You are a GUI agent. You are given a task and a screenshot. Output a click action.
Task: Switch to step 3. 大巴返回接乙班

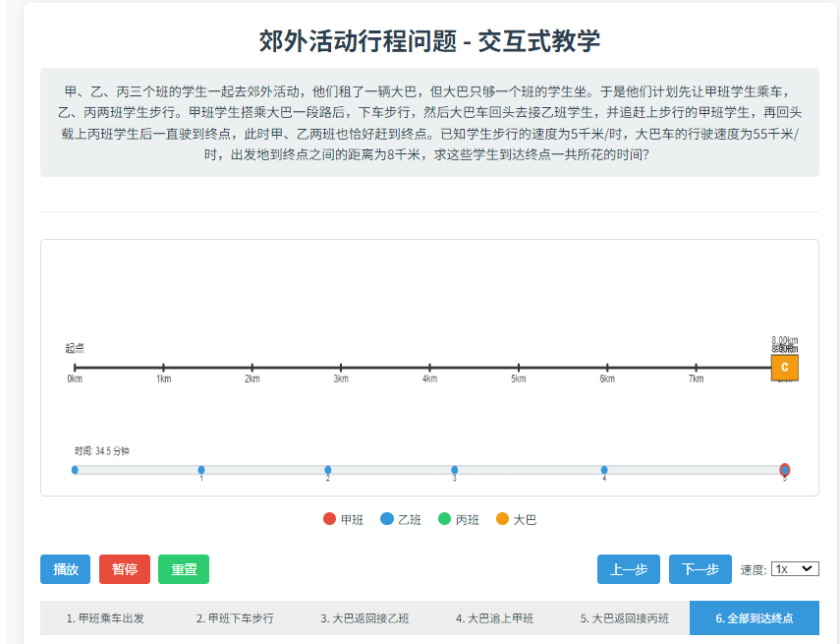[365, 617]
